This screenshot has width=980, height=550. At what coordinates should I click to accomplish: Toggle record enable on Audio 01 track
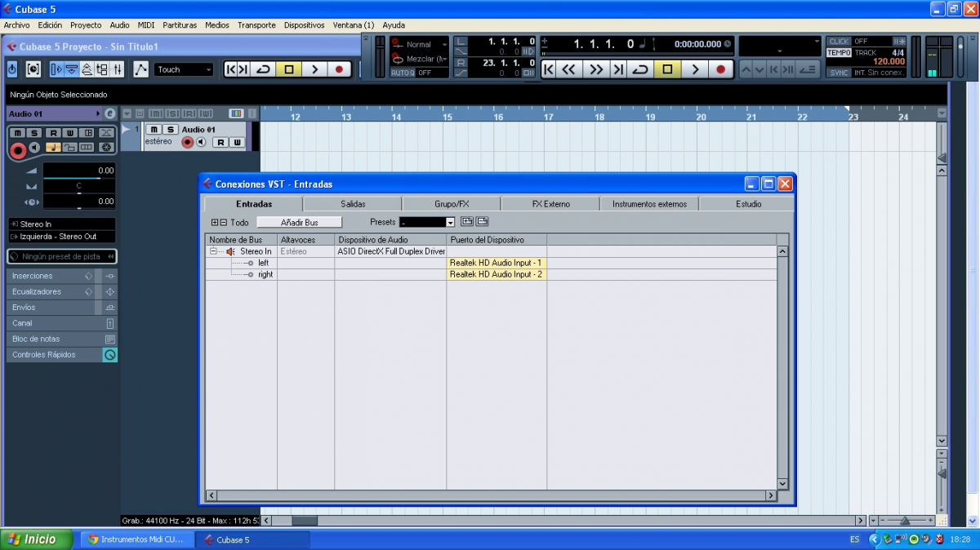click(x=187, y=142)
